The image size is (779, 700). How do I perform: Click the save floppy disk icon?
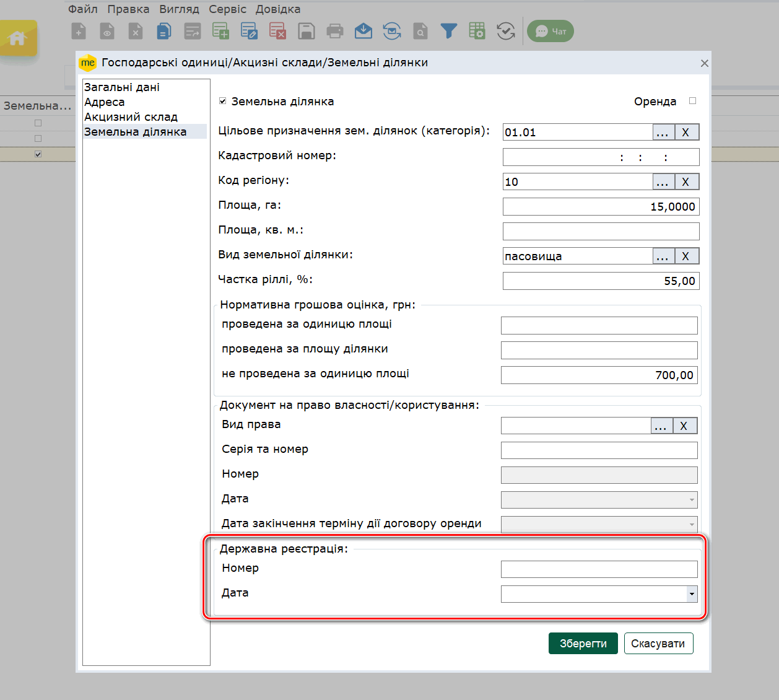pyautogui.click(x=307, y=31)
